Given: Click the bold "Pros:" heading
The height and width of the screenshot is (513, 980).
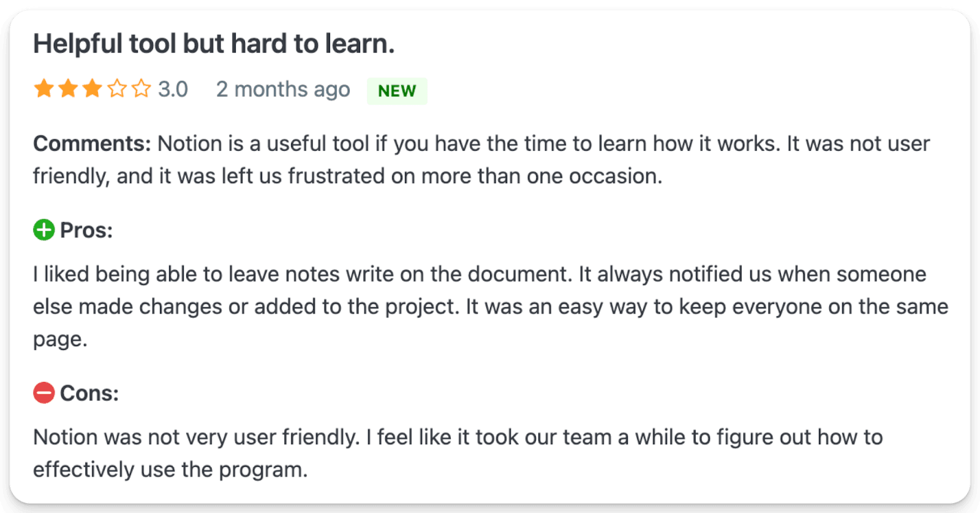Looking at the screenshot, I should [86, 230].
